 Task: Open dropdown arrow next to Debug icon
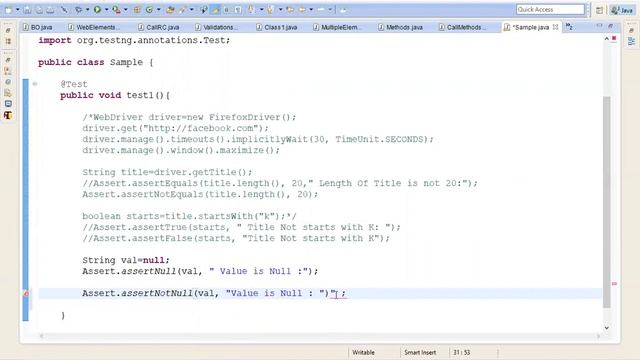point(88,9)
